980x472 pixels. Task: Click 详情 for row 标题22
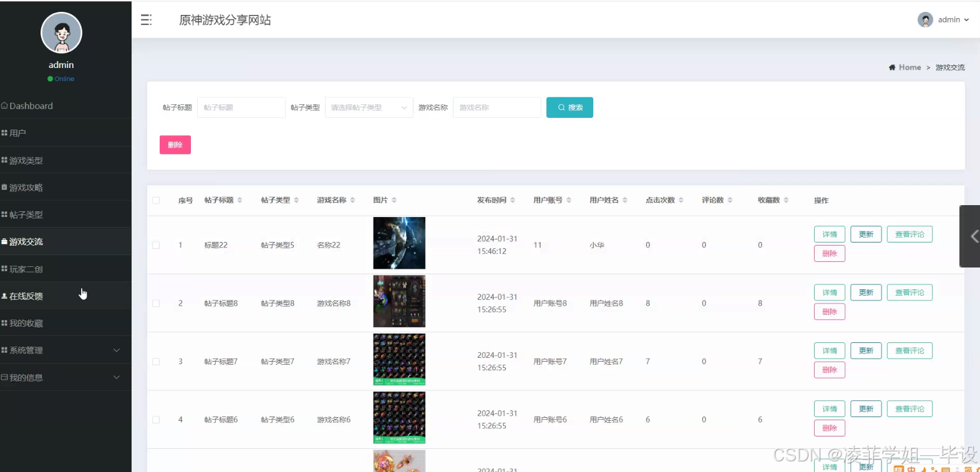point(830,234)
